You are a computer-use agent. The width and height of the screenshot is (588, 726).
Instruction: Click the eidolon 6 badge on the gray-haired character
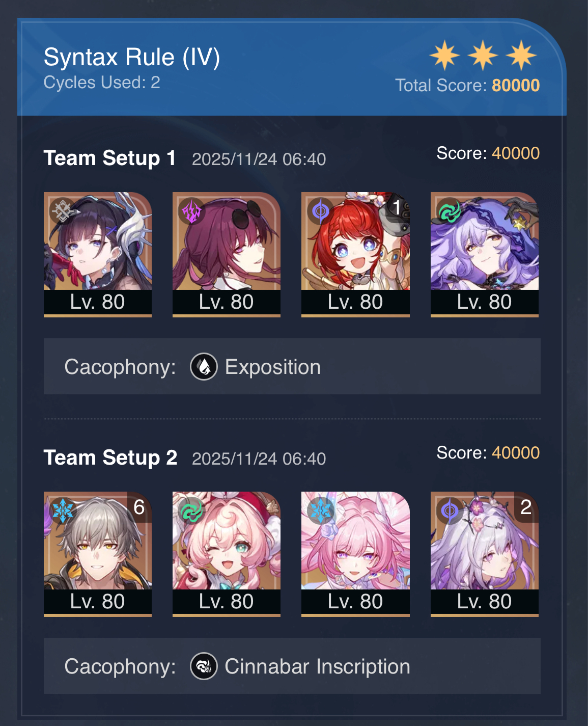(x=139, y=507)
